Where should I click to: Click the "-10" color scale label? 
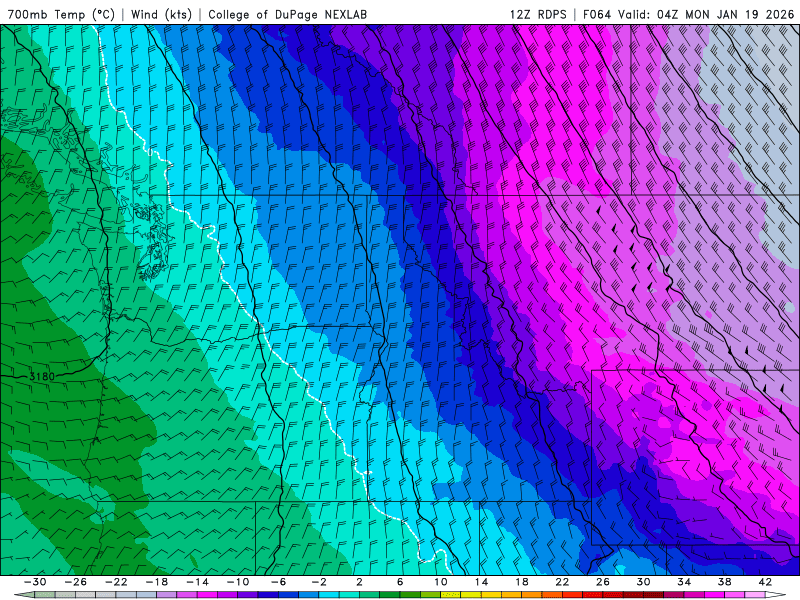238,582
